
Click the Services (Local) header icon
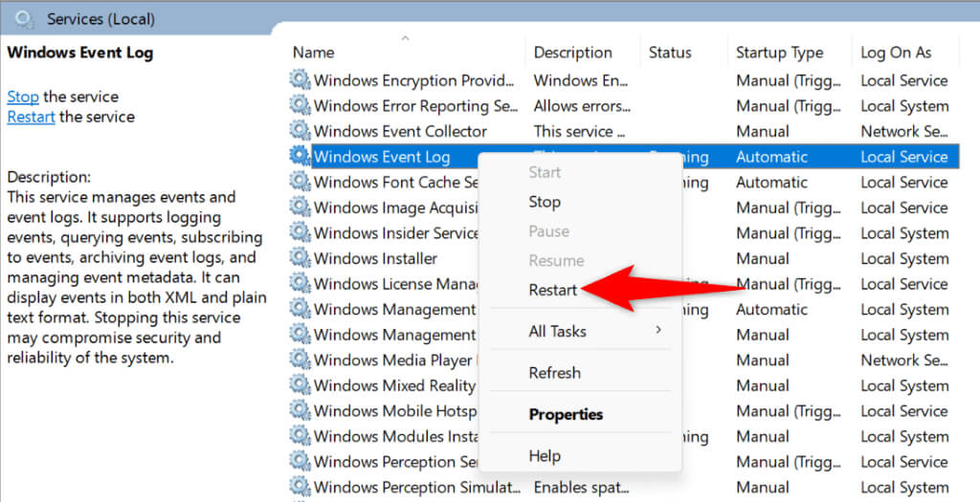[x=24, y=19]
